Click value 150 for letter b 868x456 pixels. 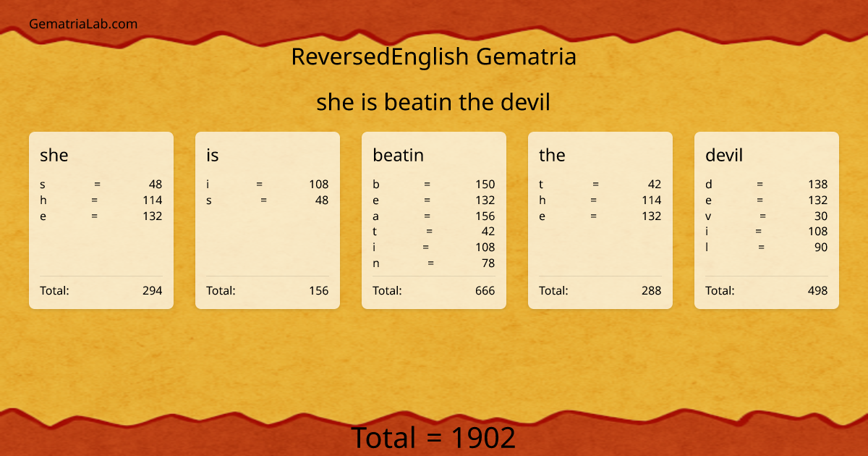tap(485, 185)
